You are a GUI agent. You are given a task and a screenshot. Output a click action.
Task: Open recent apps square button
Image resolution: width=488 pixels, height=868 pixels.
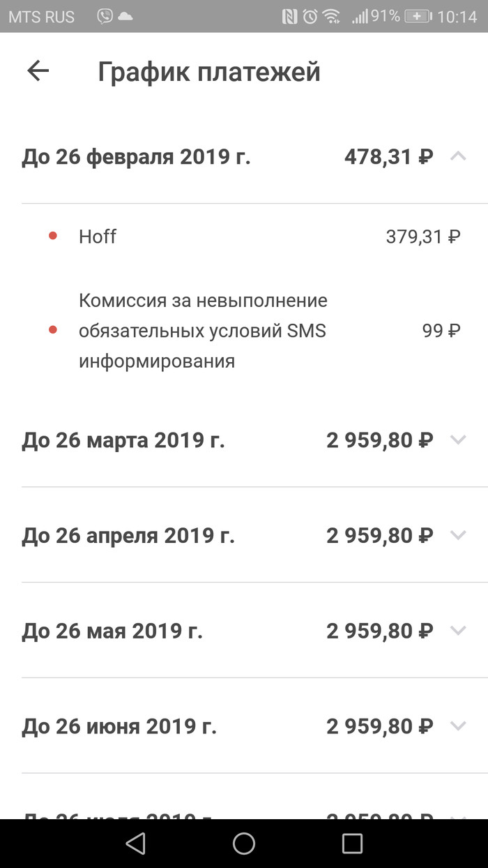point(352,844)
